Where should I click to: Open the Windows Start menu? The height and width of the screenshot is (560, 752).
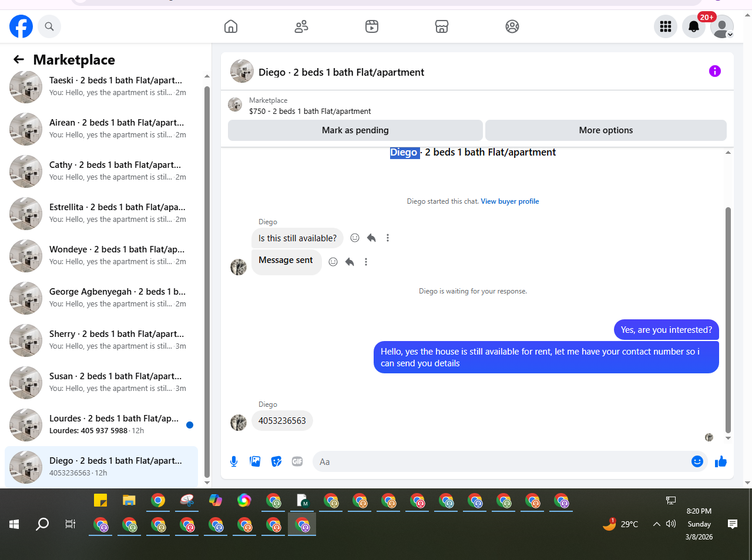[14, 524]
